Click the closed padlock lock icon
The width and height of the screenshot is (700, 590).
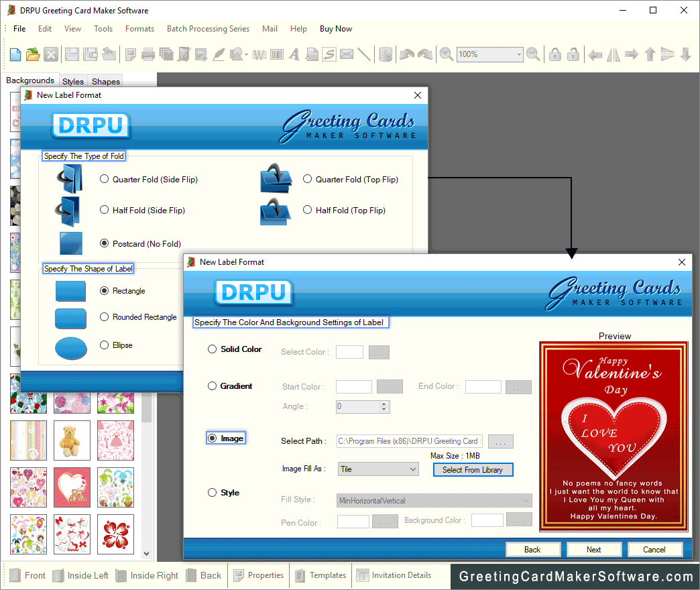pos(555,54)
